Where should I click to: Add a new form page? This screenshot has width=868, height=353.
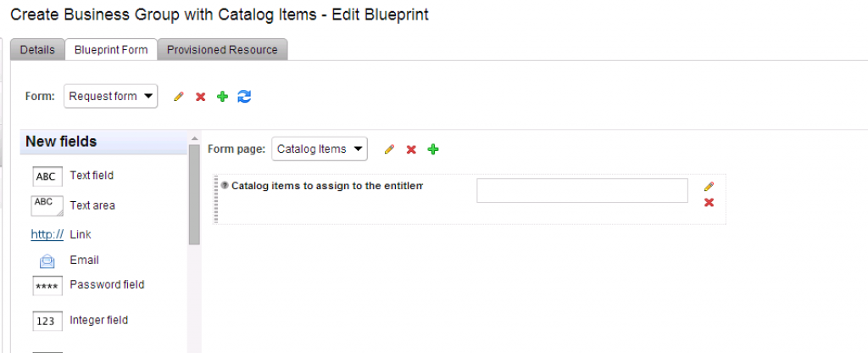point(433,149)
